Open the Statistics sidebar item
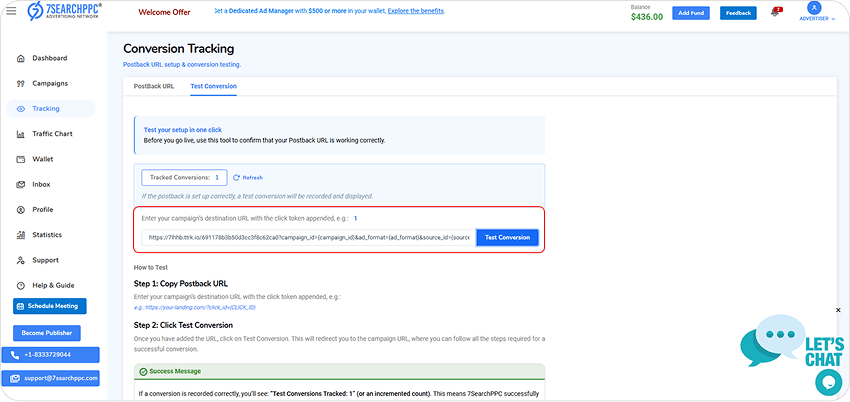The height and width of the screenshot is (402, 850). (x=46, y=235)
